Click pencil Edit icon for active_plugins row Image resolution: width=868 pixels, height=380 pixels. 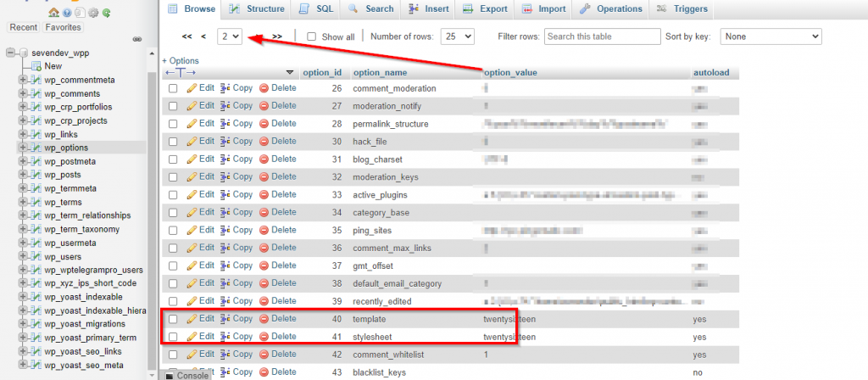tap(192, 194)
